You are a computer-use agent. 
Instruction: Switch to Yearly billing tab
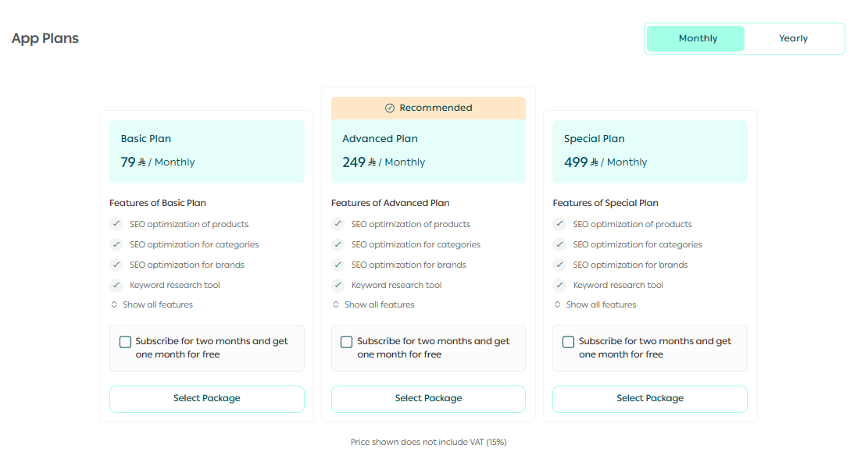tap(793, 38)
